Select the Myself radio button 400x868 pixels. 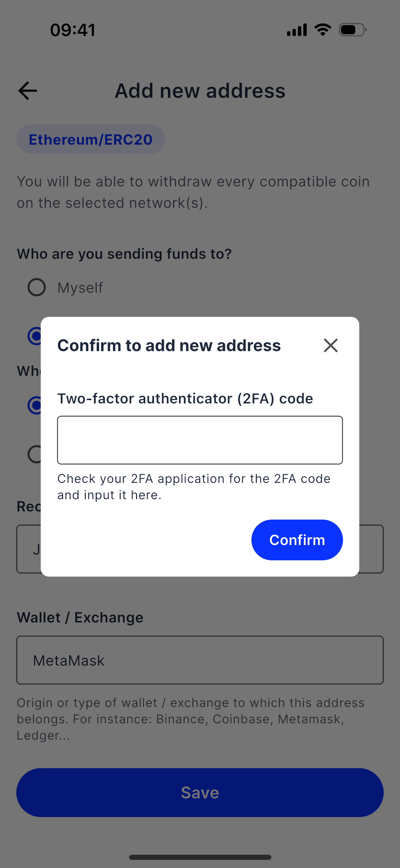tap(37, 287)
